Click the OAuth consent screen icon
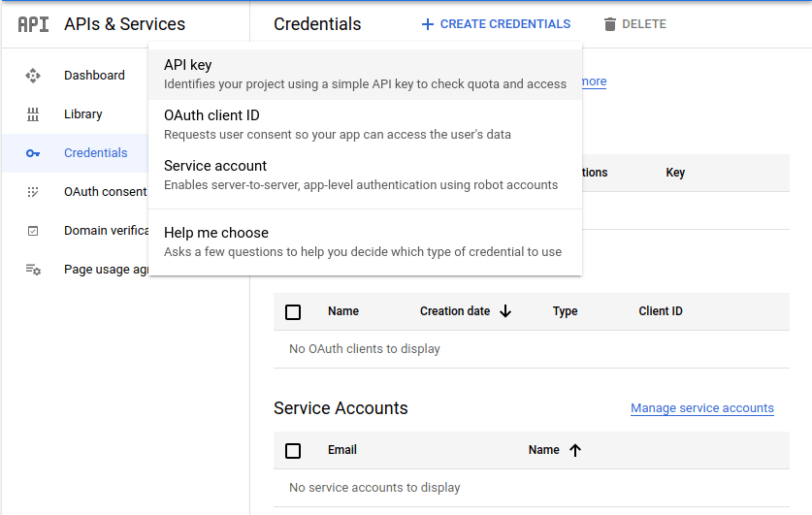The height and width of the screenshot is (515, 812). pyautogui.click(x=33, y=192)
